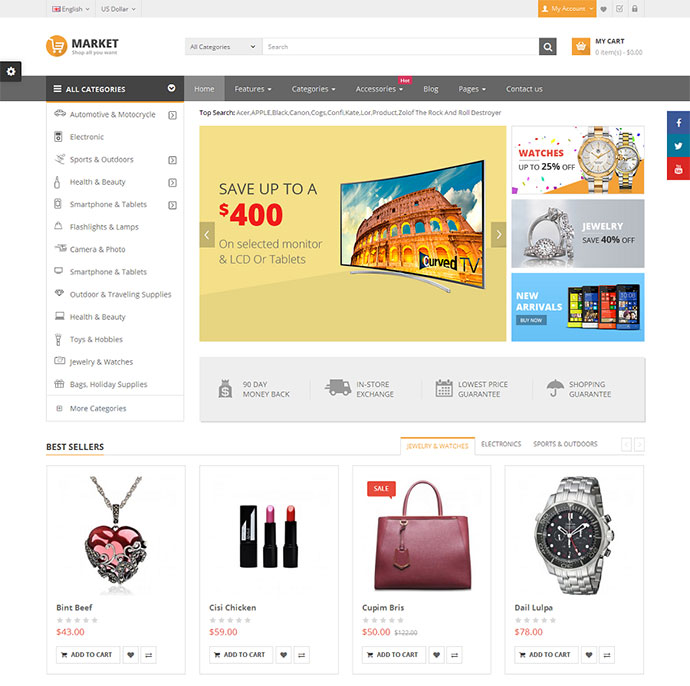Image resolution: width=690 pixels, height=686 pixels.
Task: Open the settings gear panel
Action: (11, 71)
